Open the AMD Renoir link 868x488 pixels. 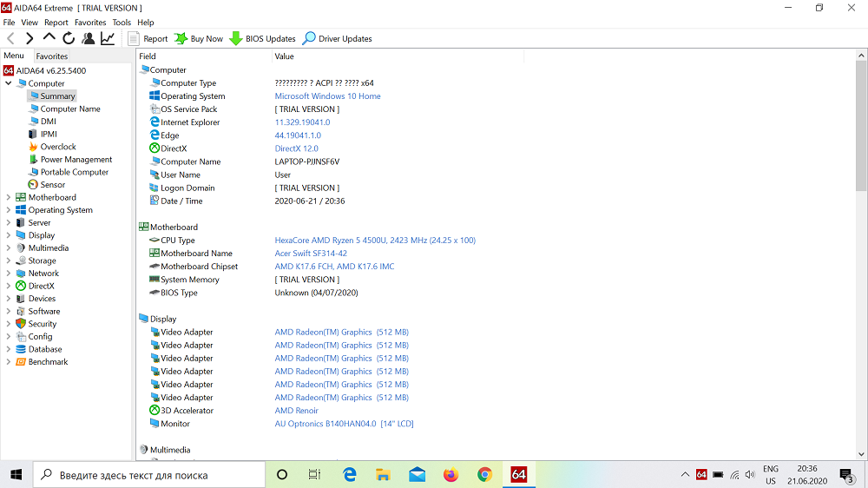tap(297, 411)
